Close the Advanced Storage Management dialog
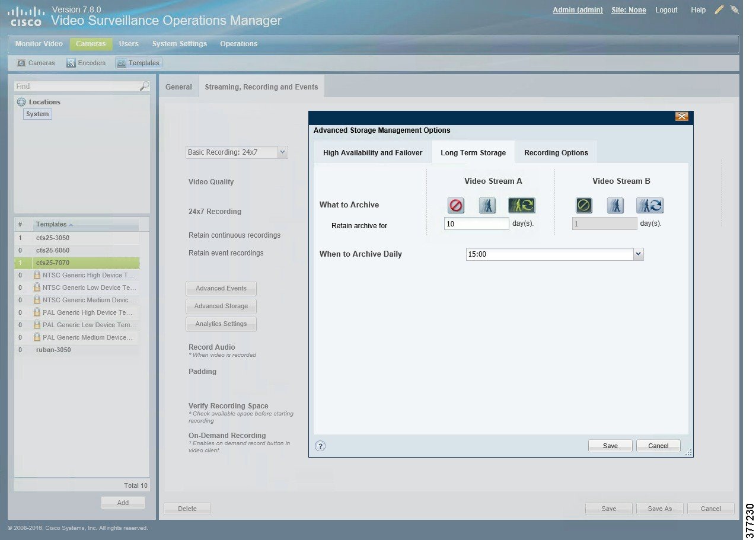 (x=681, y=117)
